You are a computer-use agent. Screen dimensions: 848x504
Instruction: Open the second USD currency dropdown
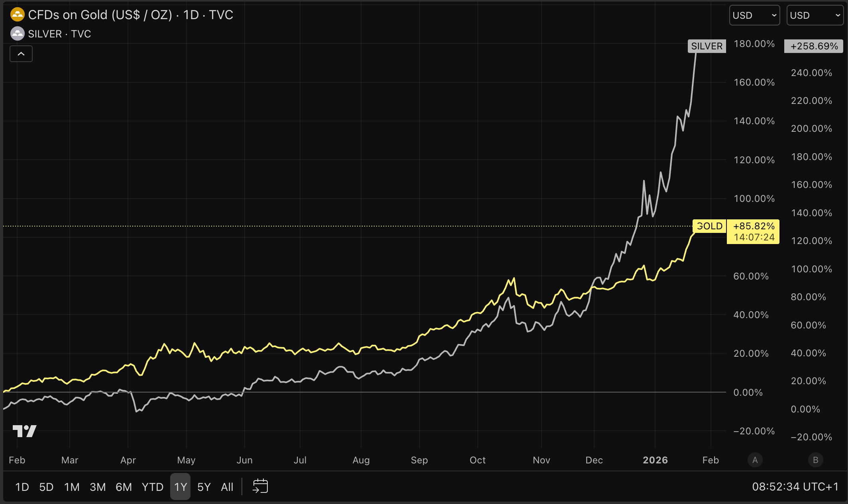point(815,16)
